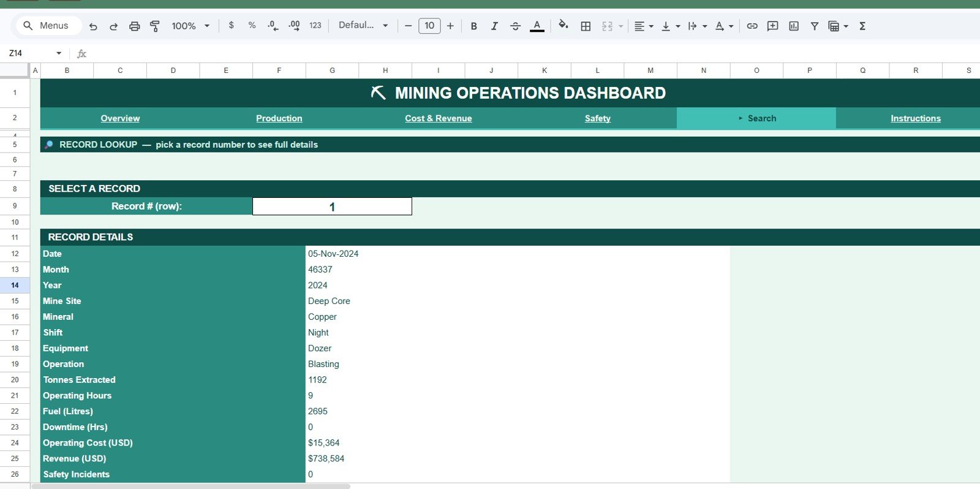Open the Instructions tab link
980x489 pixels.
(x=916, y=118)
